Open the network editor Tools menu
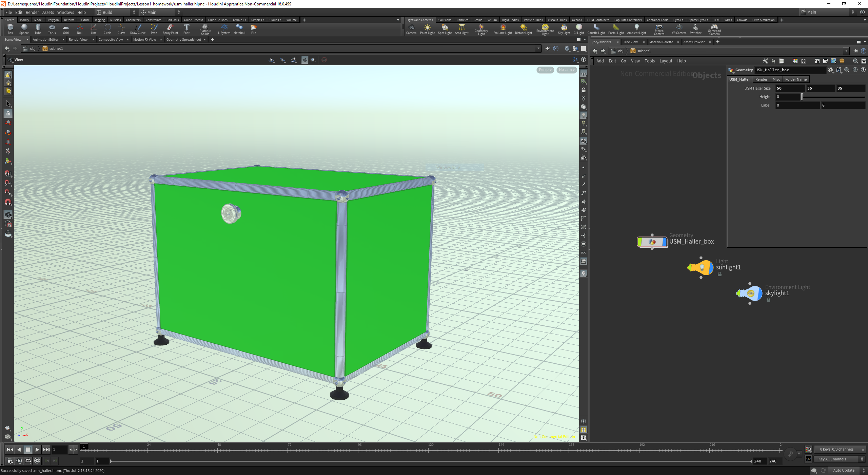The width and height of the screenshot is (868, 475). (x=649, y=61)
